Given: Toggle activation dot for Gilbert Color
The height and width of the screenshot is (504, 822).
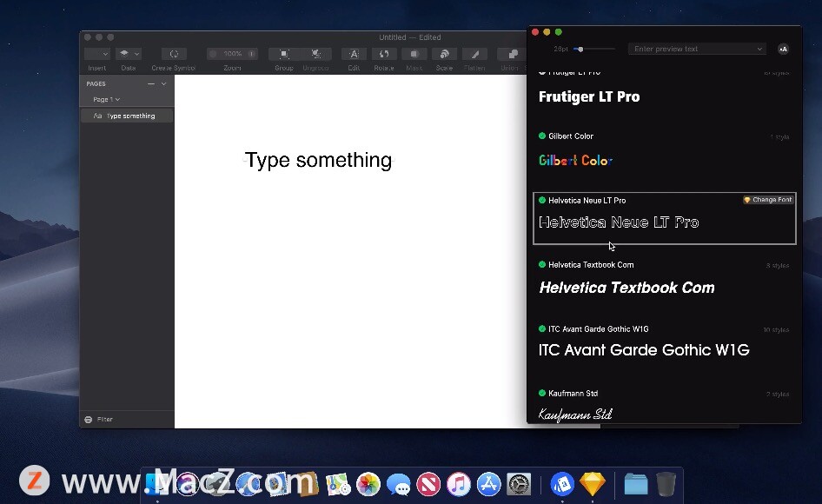Looking at the screenshot, I should coord(542,136).
